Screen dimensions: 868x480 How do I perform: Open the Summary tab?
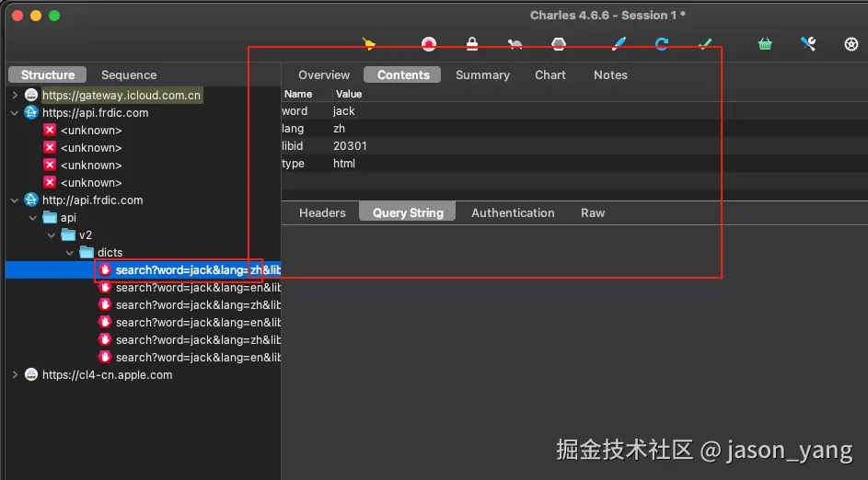pyautogui.click(x=482, y=74)
